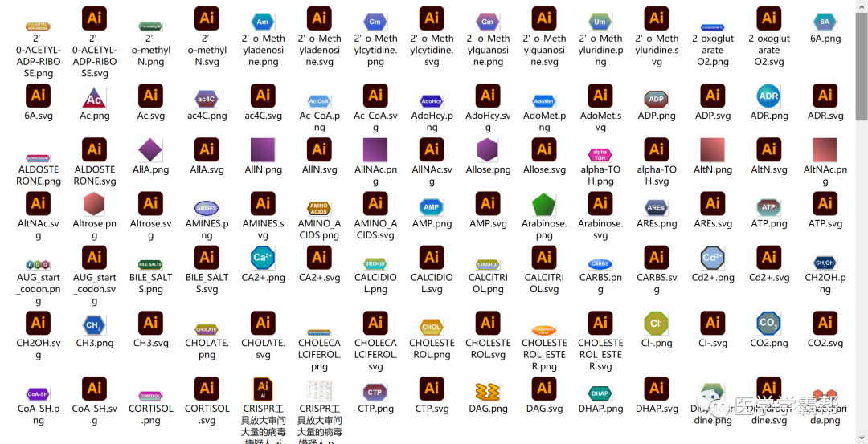The height and width of the screenshot is (444, 868).
Task: Select the AdoMet.png file icon
Action: [543, 102]
